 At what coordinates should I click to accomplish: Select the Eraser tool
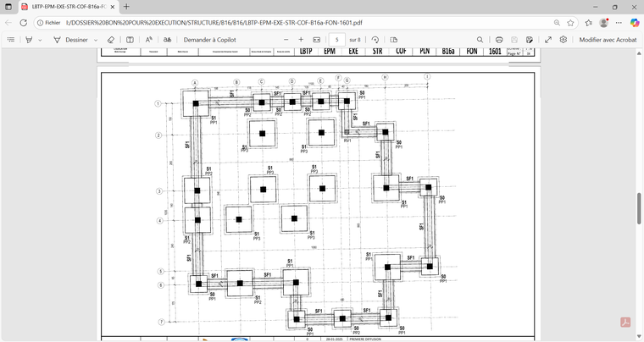click(x=111, y=40)
